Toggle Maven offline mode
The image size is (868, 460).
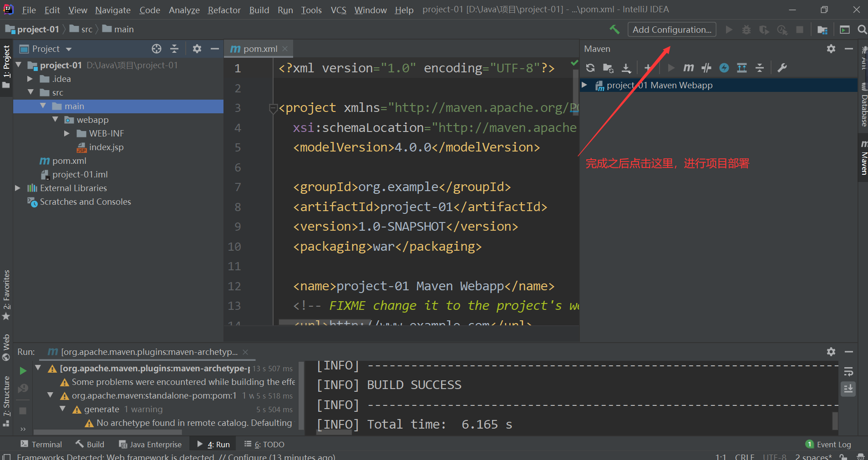coord(706,68)
